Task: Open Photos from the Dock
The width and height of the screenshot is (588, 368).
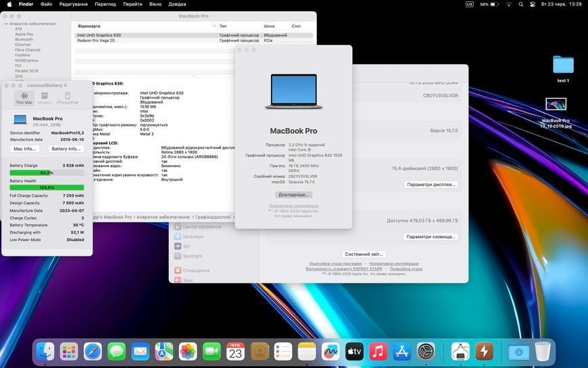Action: (188, 352)
